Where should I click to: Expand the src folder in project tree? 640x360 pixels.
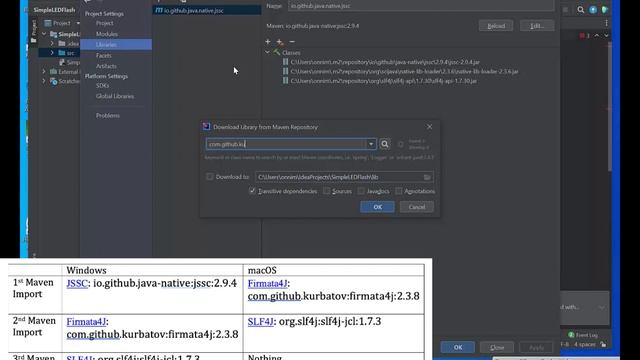coord(52,53)
